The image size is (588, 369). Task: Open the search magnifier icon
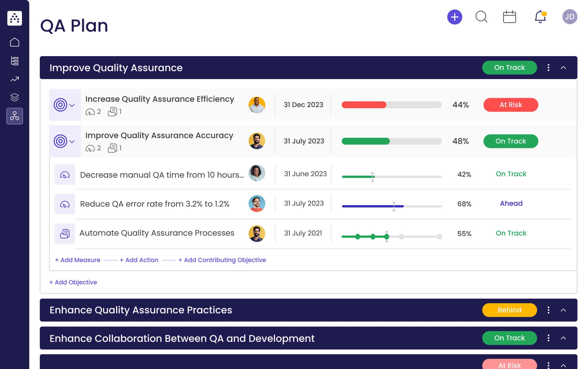tap(481, 17)
